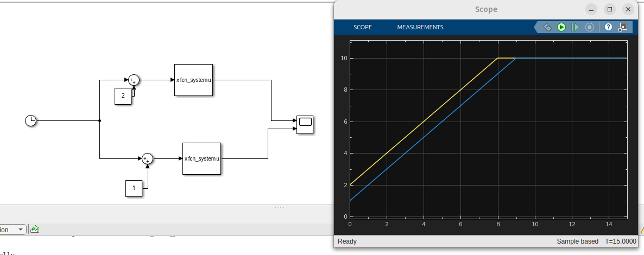The image size is (644, 255).
Task: Click the Stop simulation button in Scope
Action: [x=589, y=27]
